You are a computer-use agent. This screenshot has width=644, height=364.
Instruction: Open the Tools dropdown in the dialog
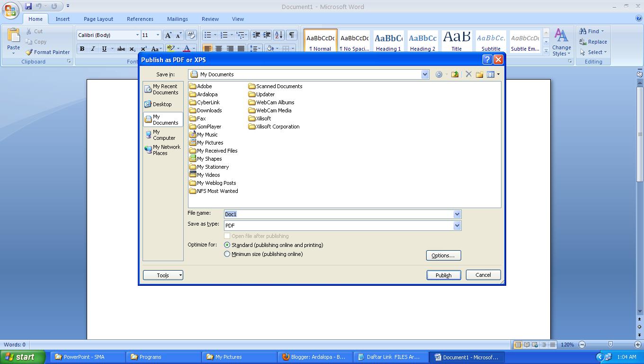pyautogui.click(x=163, y=275)
